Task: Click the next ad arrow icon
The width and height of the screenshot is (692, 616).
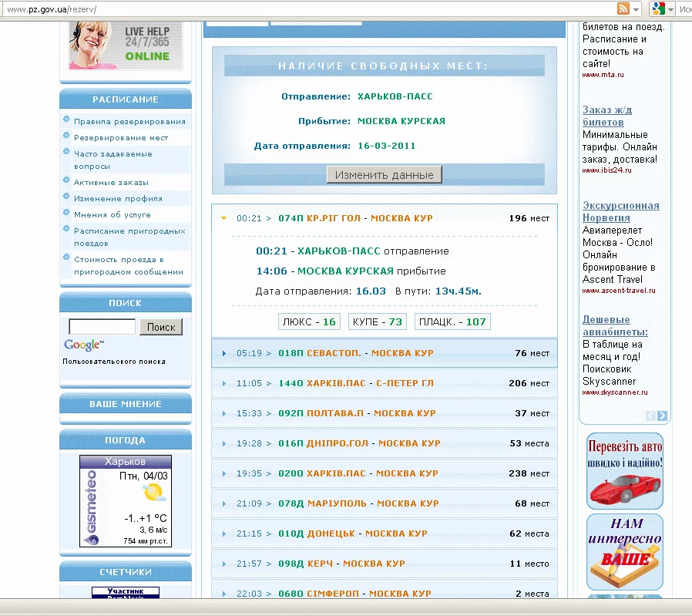Action: click(x=662, y=416)
